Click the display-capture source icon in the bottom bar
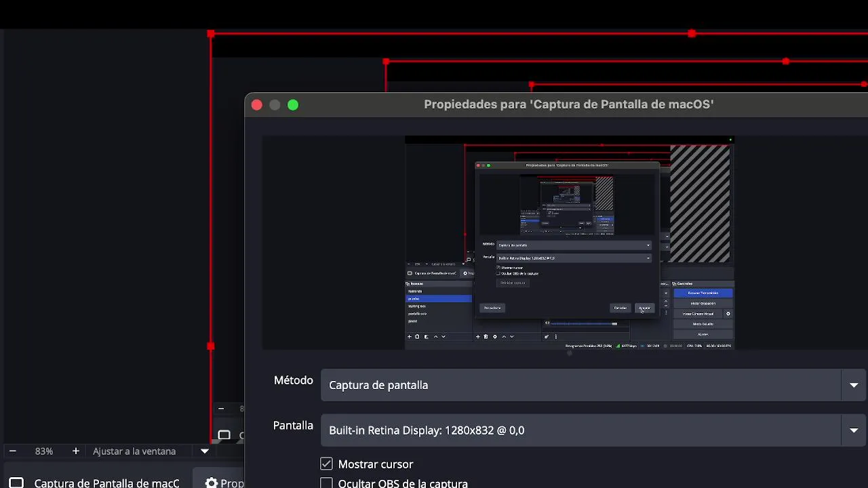This screenshot has width=868, height=488. click(16, 483)
